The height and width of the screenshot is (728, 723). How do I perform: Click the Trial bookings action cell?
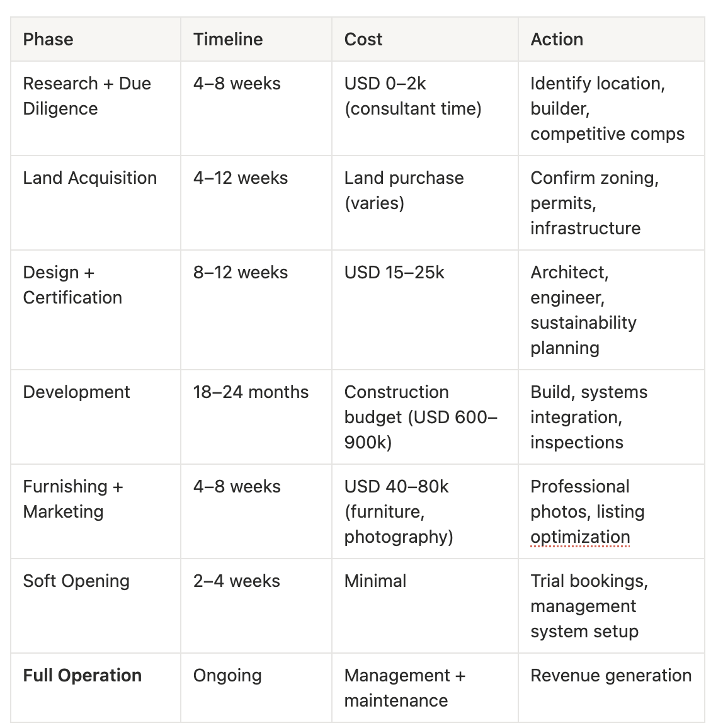pos(611,606)
